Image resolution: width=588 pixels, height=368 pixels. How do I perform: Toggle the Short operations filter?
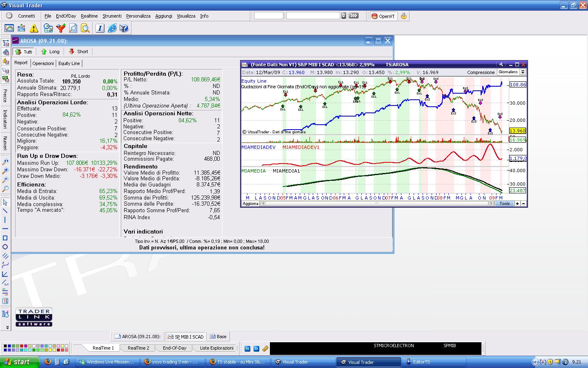click(x=78, y=52)
